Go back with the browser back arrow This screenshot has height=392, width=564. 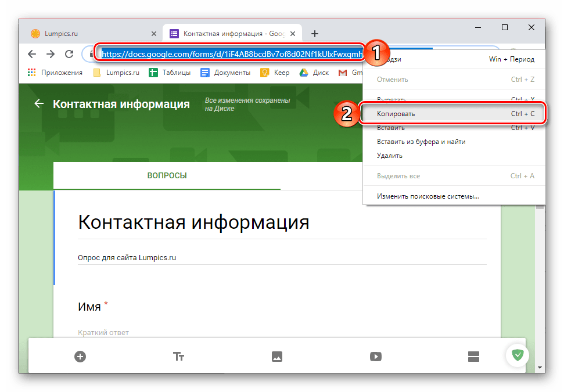(32, 54)
